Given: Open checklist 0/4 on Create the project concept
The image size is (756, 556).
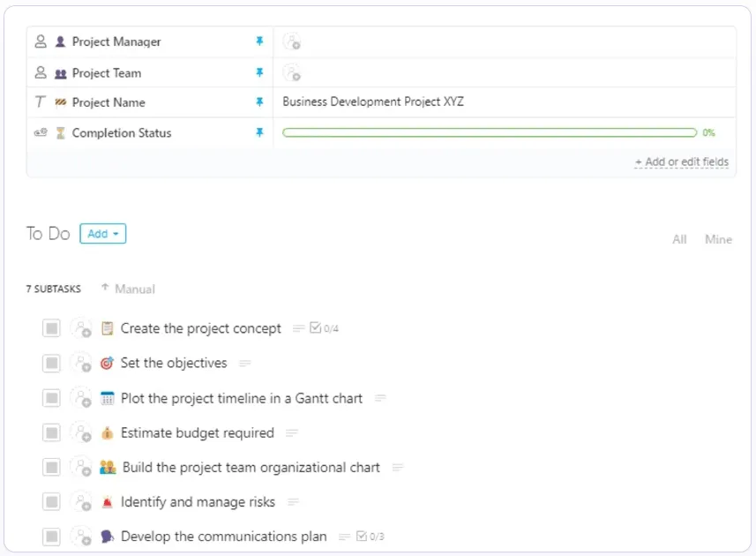Looking at the screenshot, I should pos(324,328).
